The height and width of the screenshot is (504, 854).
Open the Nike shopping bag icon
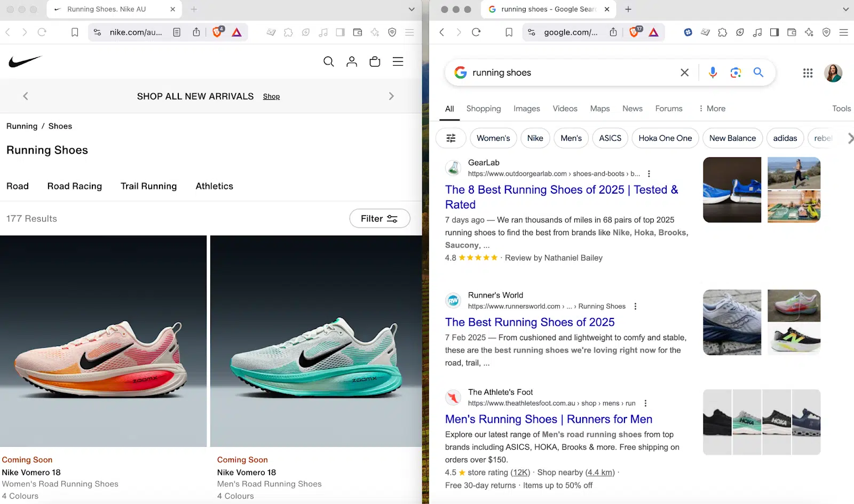(375, 62)
